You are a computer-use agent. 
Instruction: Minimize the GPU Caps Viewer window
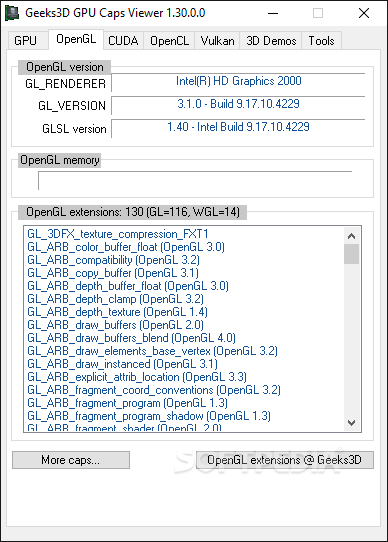click(x=273, y=13)
